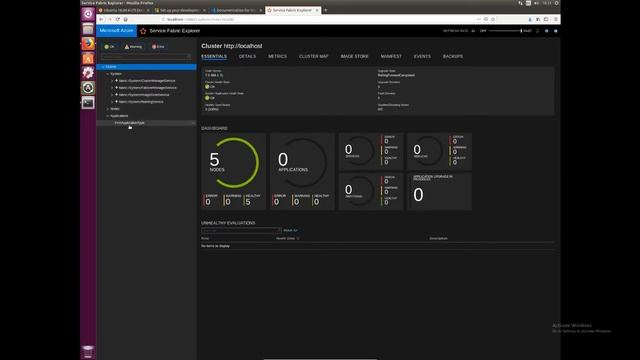Sort by Kind column header
The height and width of the screenshot is (360, 640).
[x=205, y=238]
